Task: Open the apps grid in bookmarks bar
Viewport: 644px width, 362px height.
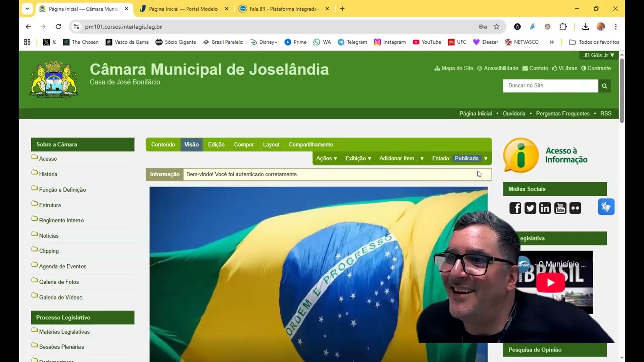Action: coord(27,42)
